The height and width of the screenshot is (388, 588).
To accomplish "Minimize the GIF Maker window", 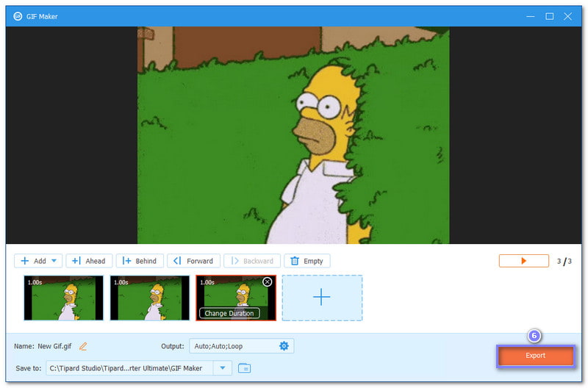I will point(530,16).
